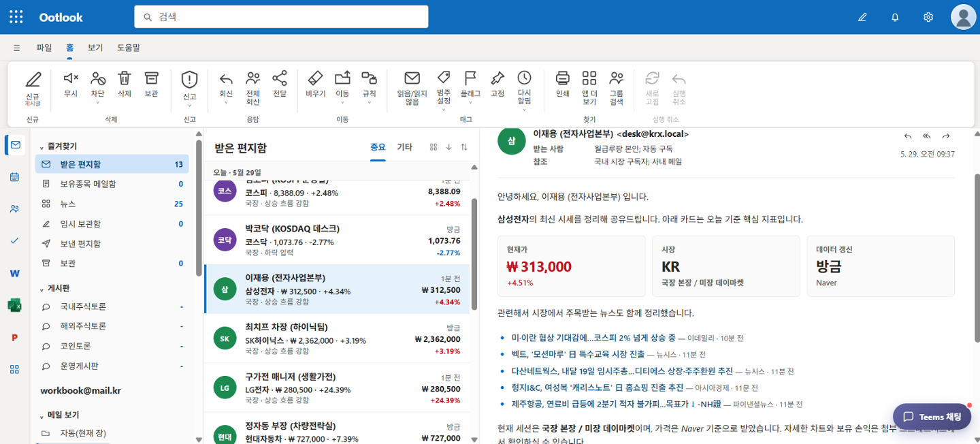Create a new post with 신규 게시글
Viewport: 980px width, 444px height.
(x=33, y=89)
